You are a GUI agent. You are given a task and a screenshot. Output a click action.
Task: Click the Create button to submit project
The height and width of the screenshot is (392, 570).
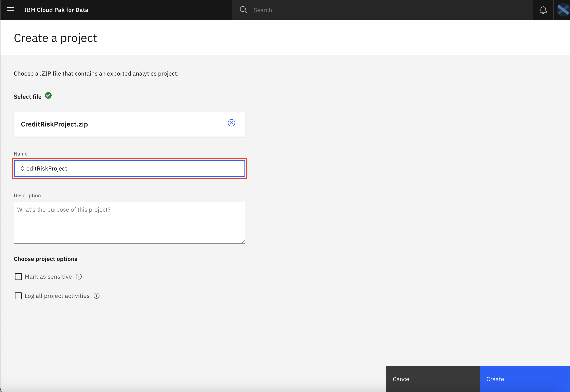pos(495,379)
